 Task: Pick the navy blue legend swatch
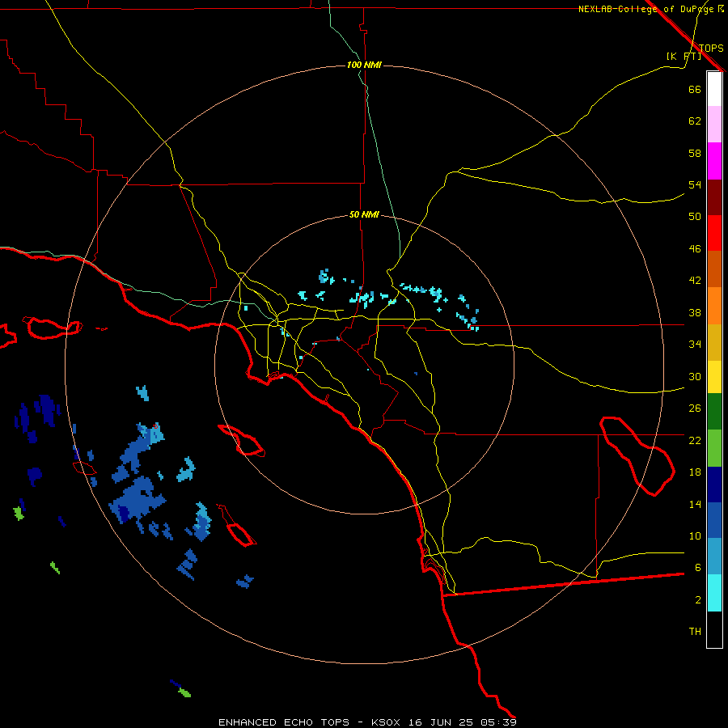[x=714, y=485]
